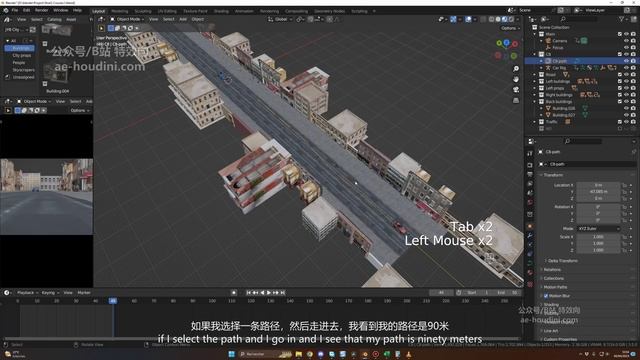Open the Object properties orange square tab

pyautogui.click(x=530, y=226)
